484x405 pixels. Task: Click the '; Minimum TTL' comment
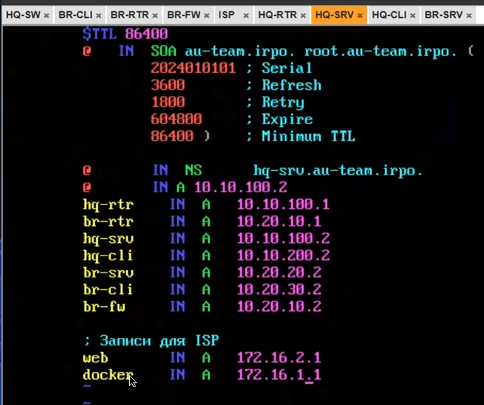click(x=301, y=136)
